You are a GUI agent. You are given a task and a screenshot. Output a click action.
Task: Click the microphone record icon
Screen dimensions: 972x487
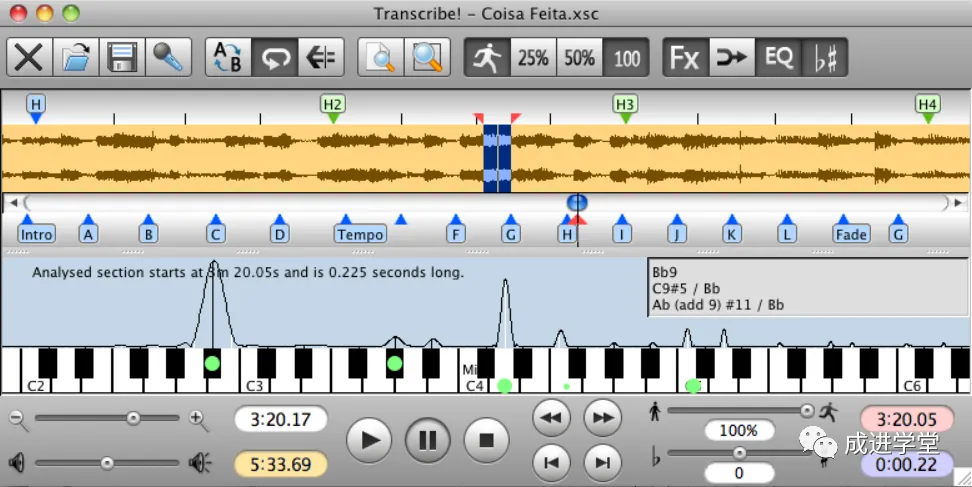coord(168,58)
